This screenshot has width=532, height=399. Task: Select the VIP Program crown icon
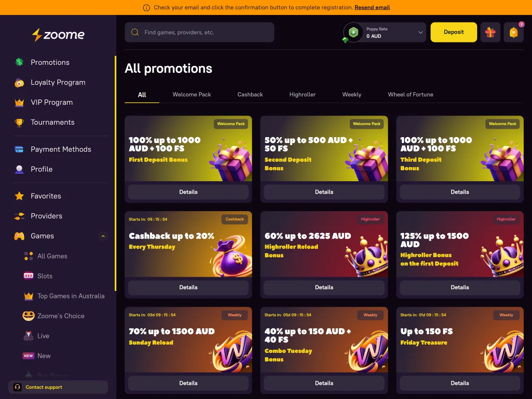click(19, 102)
